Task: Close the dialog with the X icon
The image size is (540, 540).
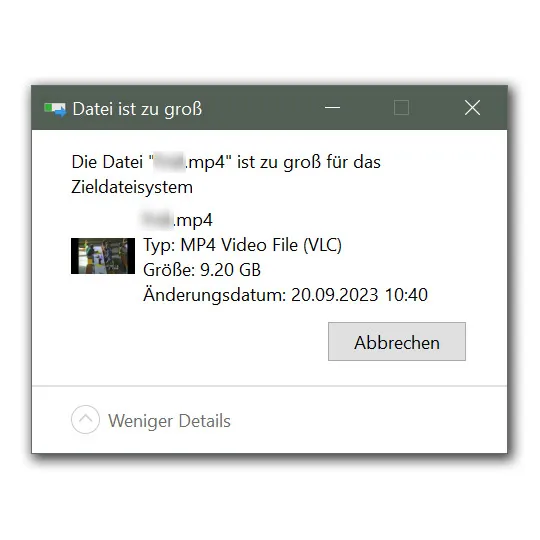Action: [x=472, y=108]
